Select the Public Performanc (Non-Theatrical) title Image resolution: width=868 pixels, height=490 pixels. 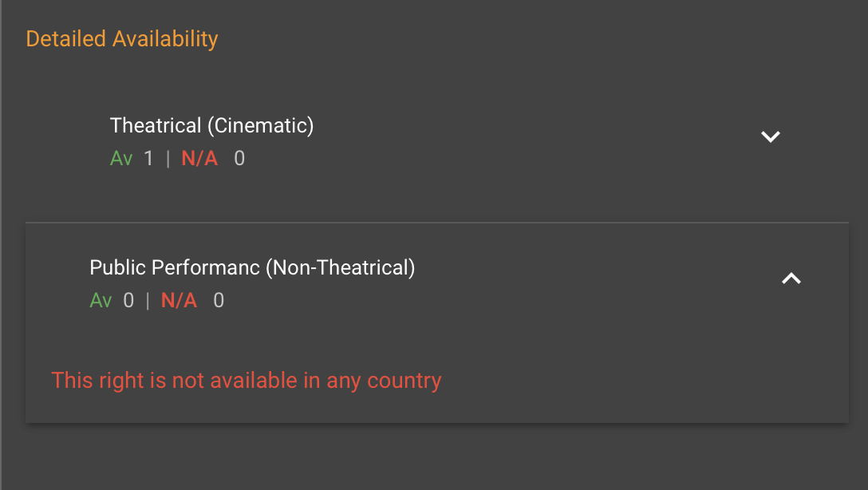click(252, 268)
